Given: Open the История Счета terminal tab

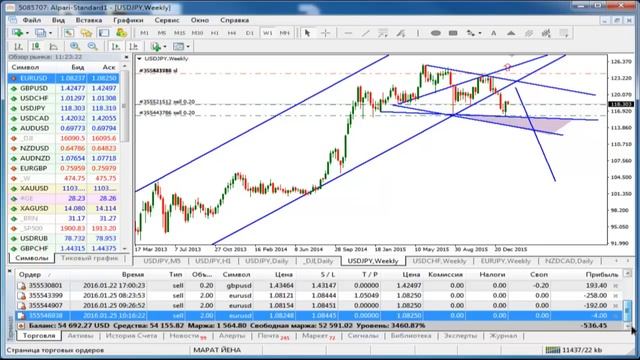Looking at the screenshot, I should click(x=131, y=336).
